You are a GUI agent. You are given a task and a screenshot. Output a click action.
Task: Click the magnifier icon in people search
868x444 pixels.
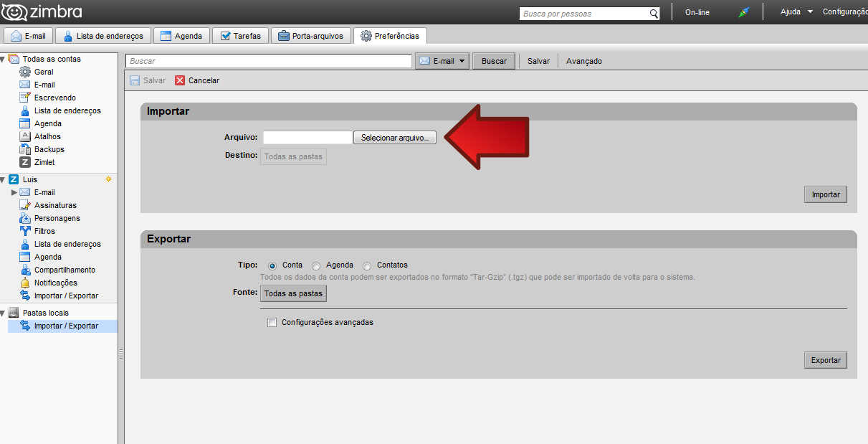pyautogui.click(x=654, y=14)
